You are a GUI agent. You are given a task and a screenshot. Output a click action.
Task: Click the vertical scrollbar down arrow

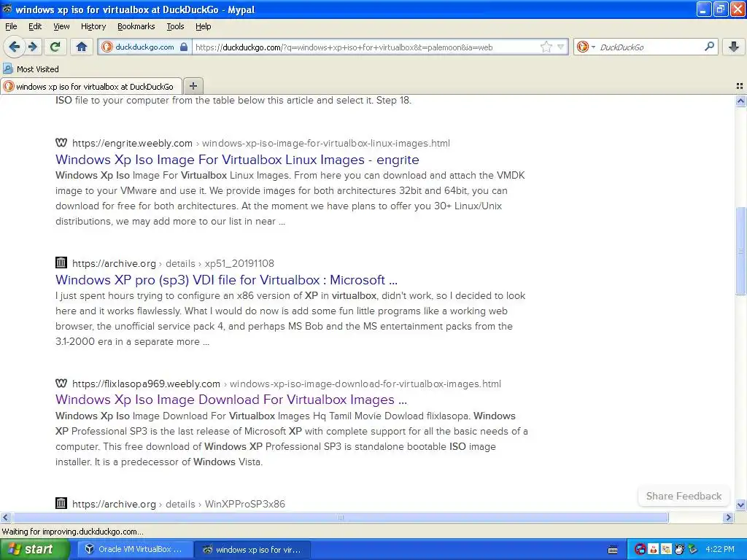(740, 505)
